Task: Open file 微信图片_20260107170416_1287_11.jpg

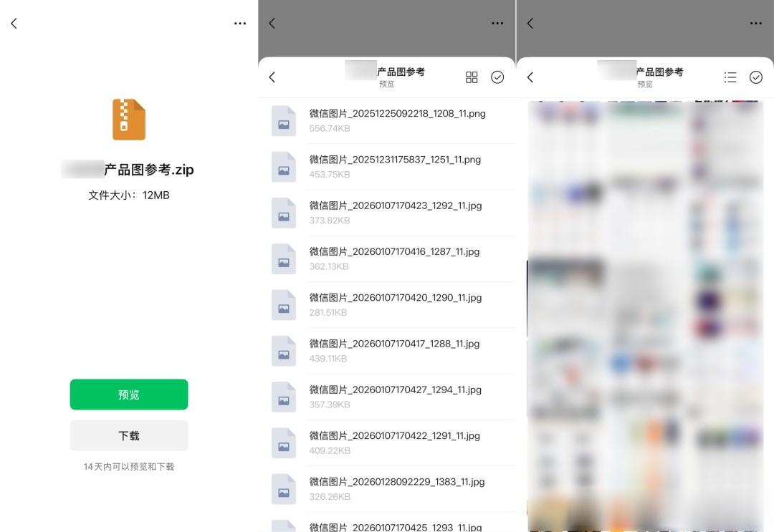Action: 387,259
